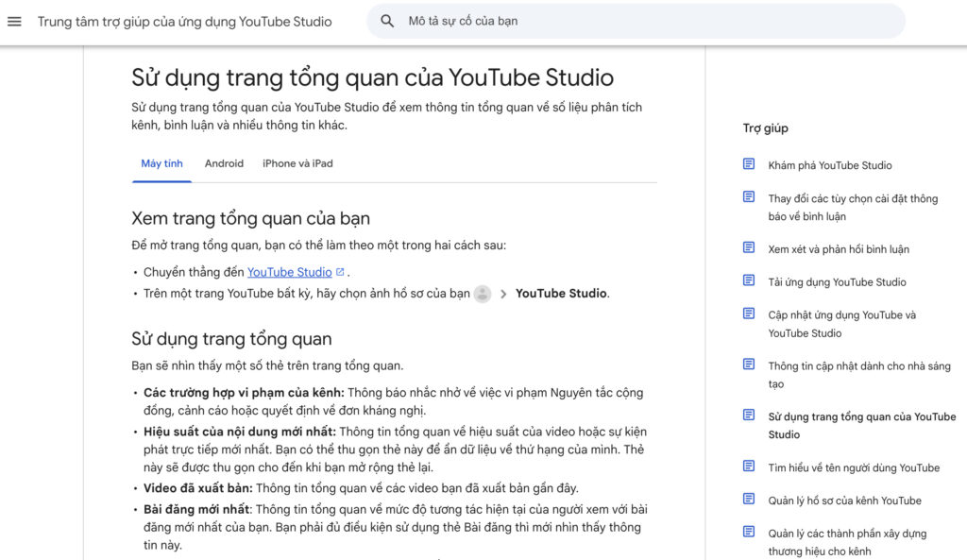
Task: Open 'Thay đổi các tùy chọn cài đặt thông báo' article
Action: tap(853, 207)
